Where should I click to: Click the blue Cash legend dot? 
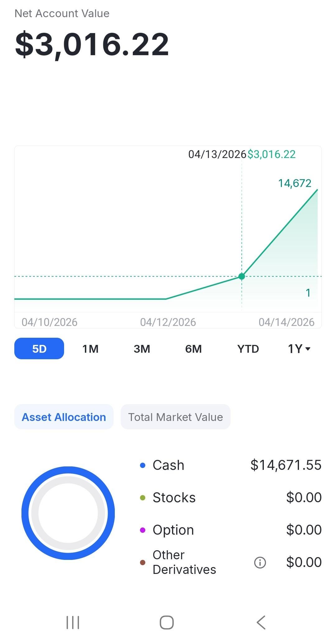coord(143,465)
